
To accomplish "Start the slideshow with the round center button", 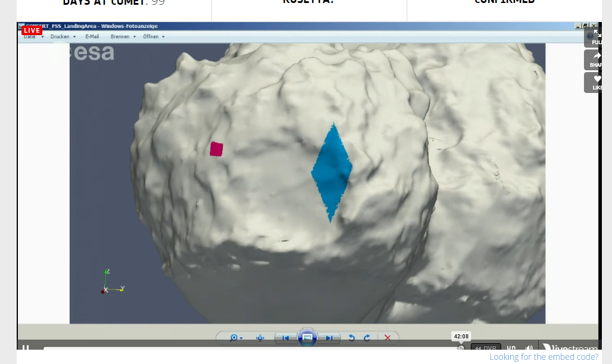I will pyautogui.click(x=307, y=338).
